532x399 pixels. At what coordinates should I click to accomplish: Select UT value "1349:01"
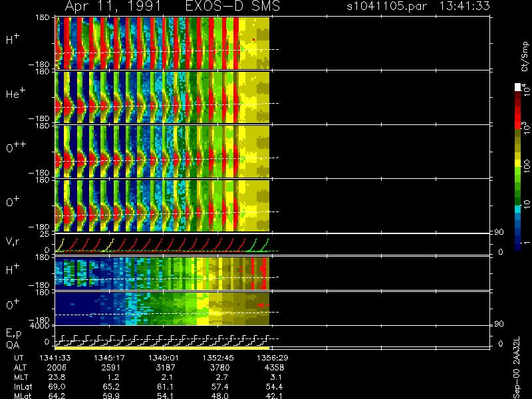coord(164,358)
